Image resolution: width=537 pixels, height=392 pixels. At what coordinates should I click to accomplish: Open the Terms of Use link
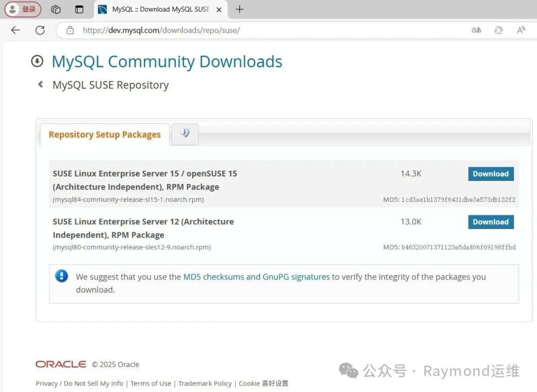(151, 384)
